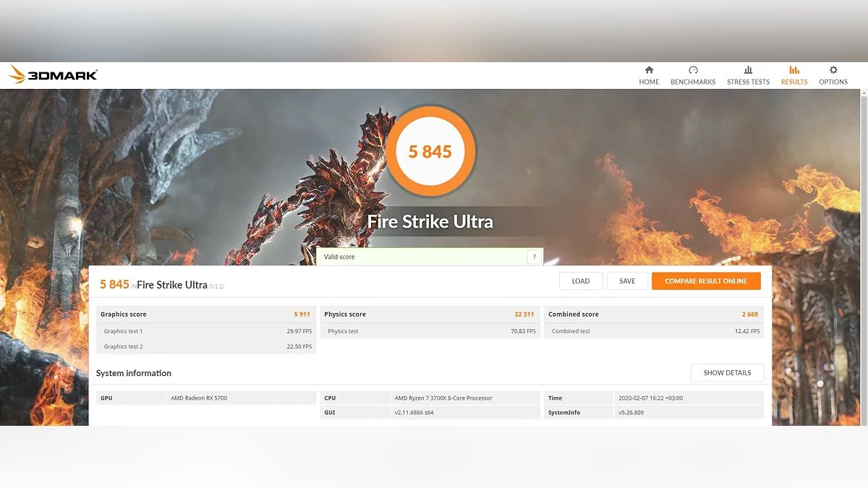868x488 pixels.
Task: Click the 5 845 score circle
Action: (430, 151)
